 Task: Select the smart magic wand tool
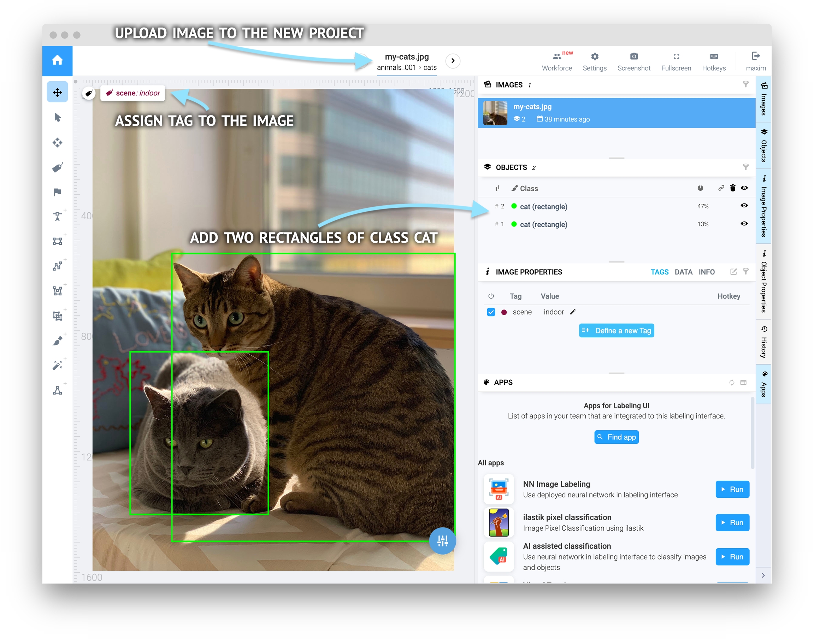[x=57, y=365]
